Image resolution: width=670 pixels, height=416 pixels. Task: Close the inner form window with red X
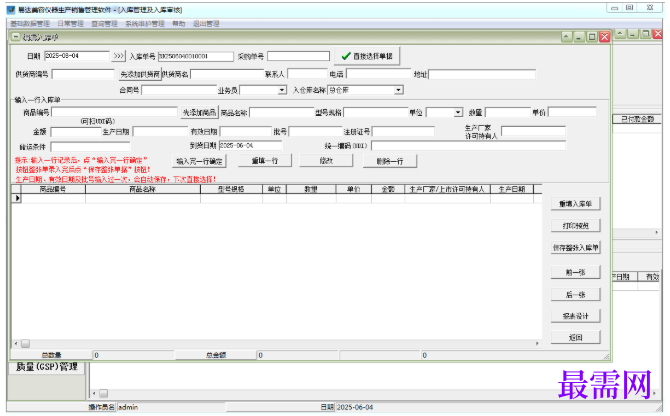coord(604,37)
